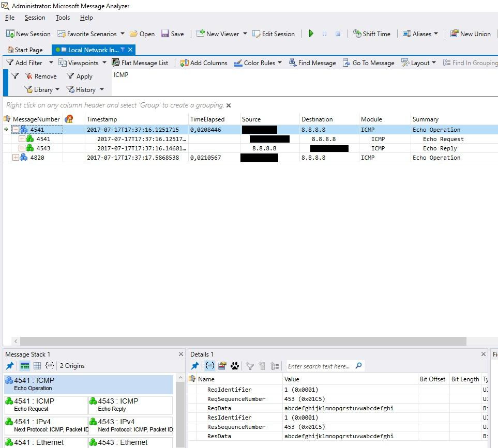The image size is (498, 448).
Task: Open the Help menu
Action: pyautogui.click(x=86, y=18)
